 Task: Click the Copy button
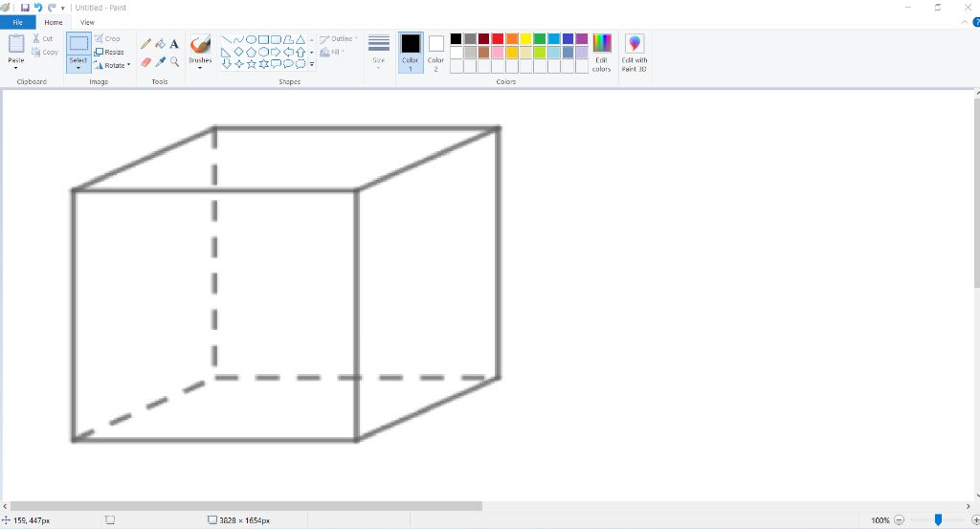click(45, 53)
